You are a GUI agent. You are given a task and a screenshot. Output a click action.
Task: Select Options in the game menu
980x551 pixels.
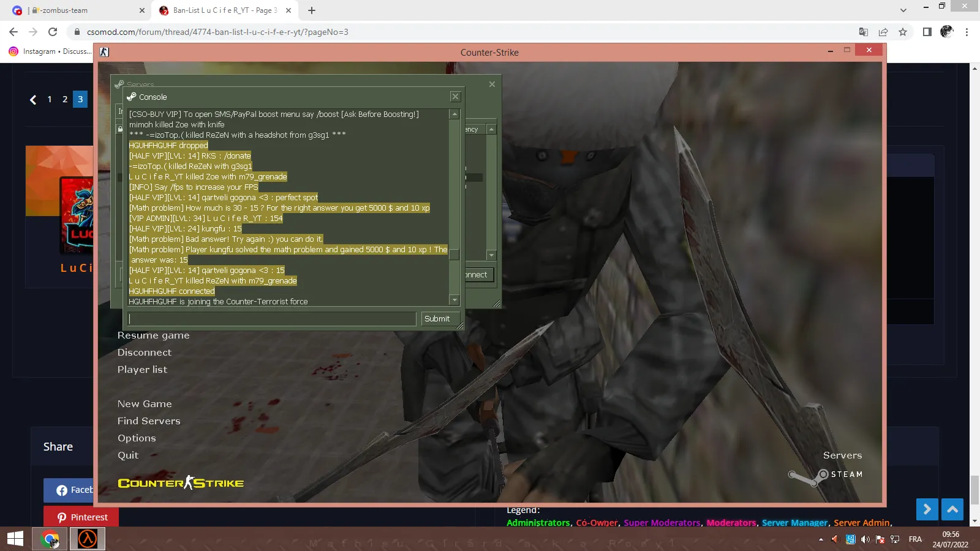pos(137,438)
